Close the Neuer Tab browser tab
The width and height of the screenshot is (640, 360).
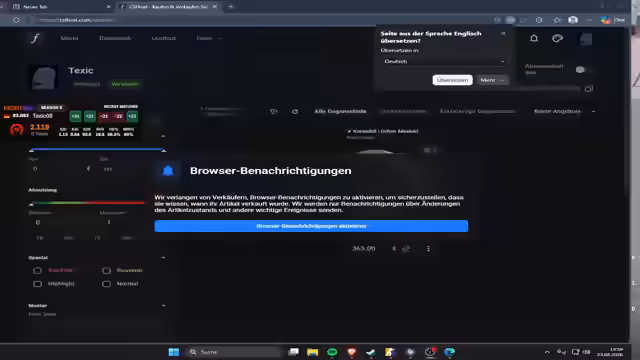109,7
